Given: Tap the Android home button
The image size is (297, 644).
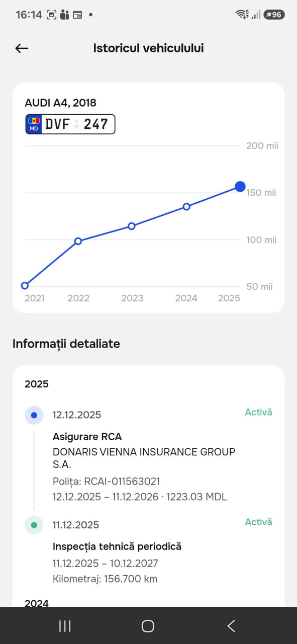Looking at the screenshot, I should pos(148,626).
